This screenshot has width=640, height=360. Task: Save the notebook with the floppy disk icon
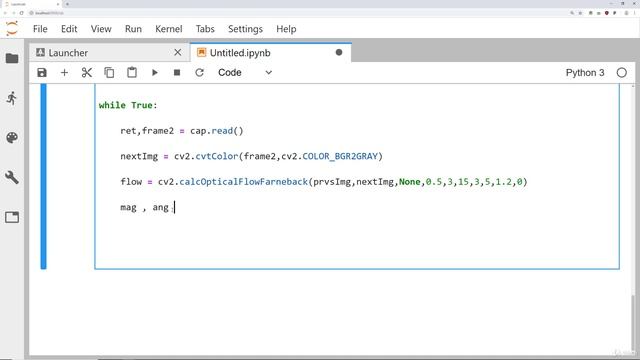click(x=42, y=73)
